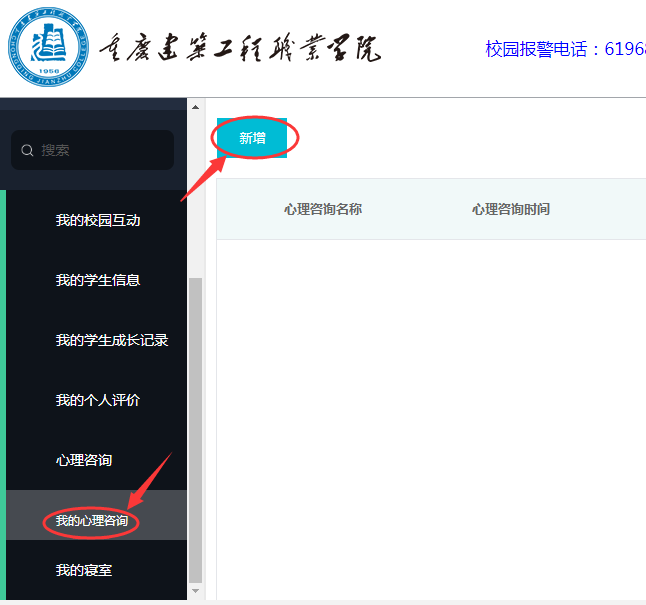Click the 心理咨询时间 column header
The width and height of the screenshot is (646, 605).
pos(510,209)
